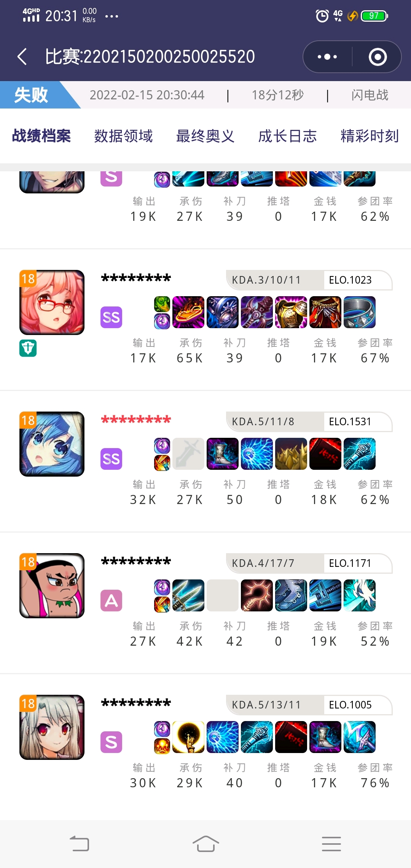Go back using the header arrow
The height and width of the screenshot is (868, 411).
[22, 57]
